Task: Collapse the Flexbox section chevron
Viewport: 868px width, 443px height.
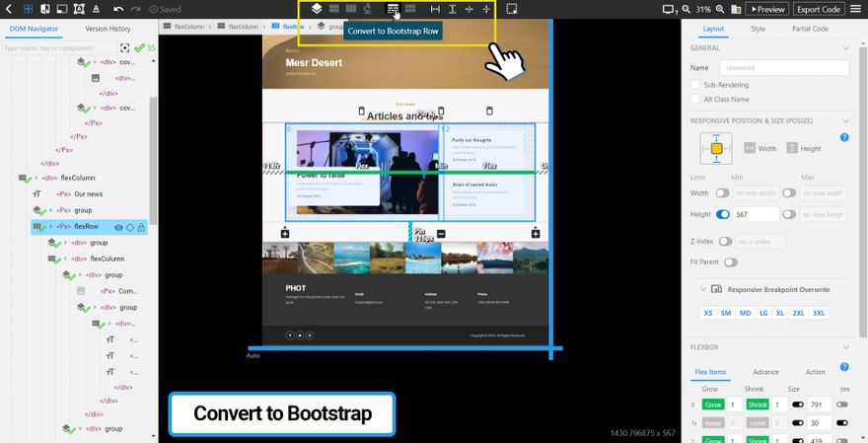Action: tap(846, 347)
